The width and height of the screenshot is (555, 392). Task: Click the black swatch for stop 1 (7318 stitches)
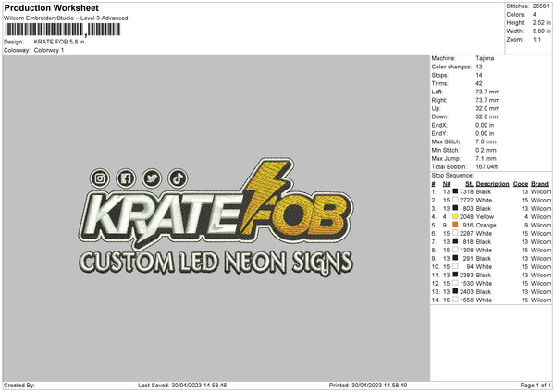(x=455, y=191)
